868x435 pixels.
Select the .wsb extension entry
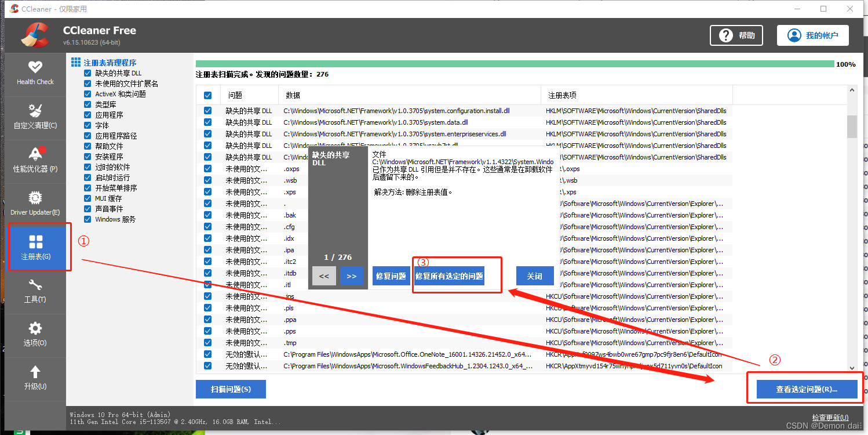point(290,180)
